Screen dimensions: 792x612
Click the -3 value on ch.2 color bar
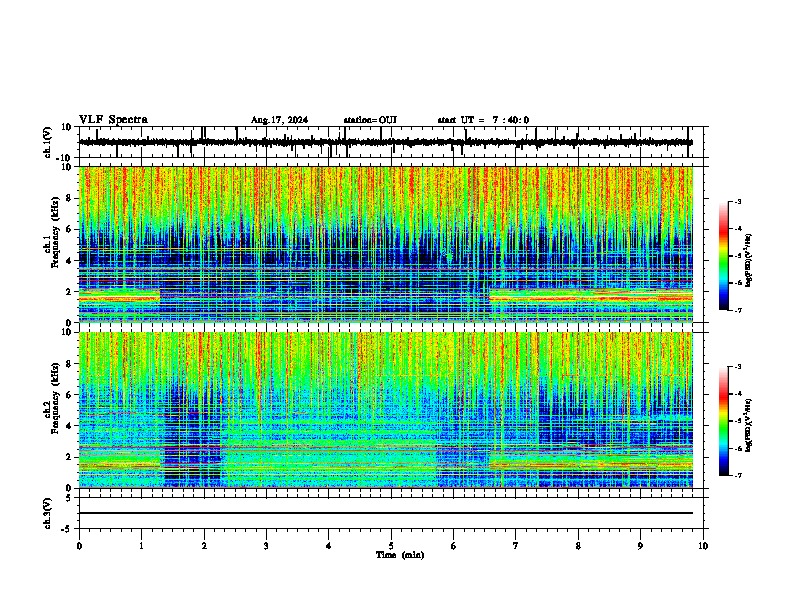point(737,367)
